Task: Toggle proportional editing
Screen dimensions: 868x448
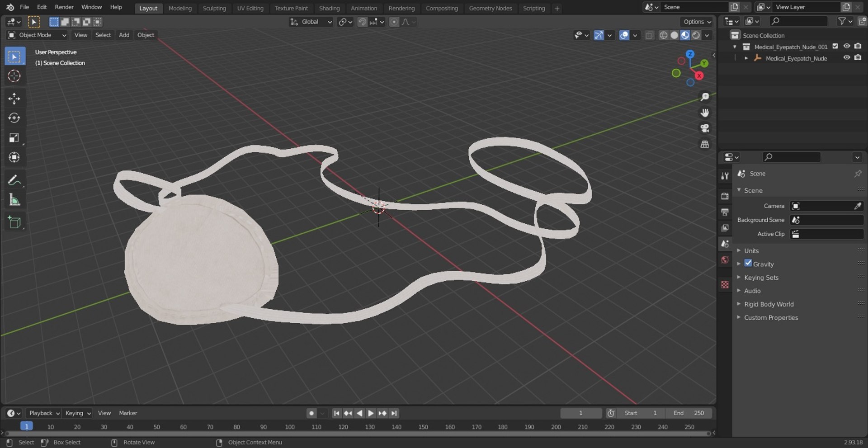Action: tap(394, 22)
